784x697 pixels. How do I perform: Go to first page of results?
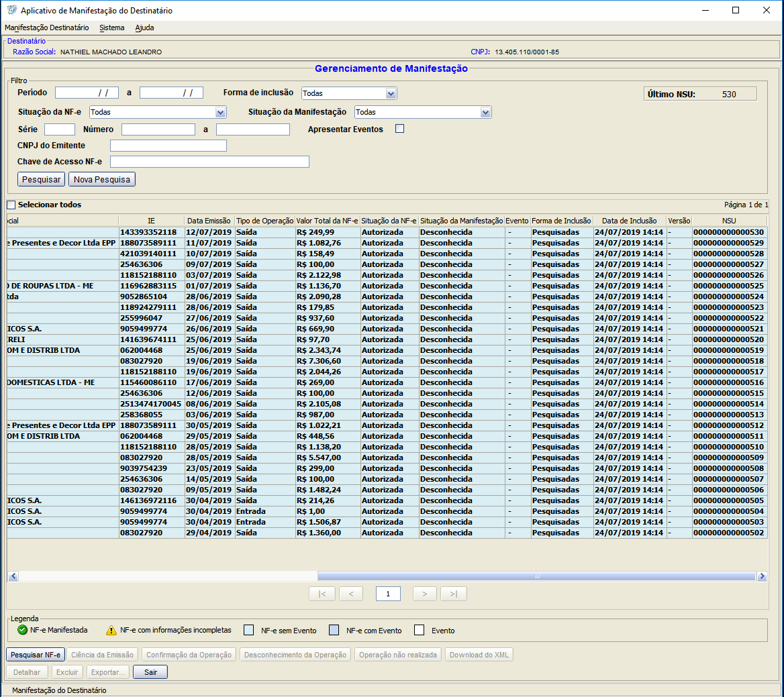(x=322, y=594)
